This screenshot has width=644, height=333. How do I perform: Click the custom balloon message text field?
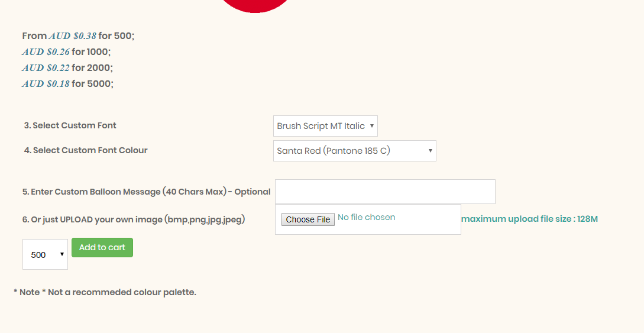click(x=385, y=192)
